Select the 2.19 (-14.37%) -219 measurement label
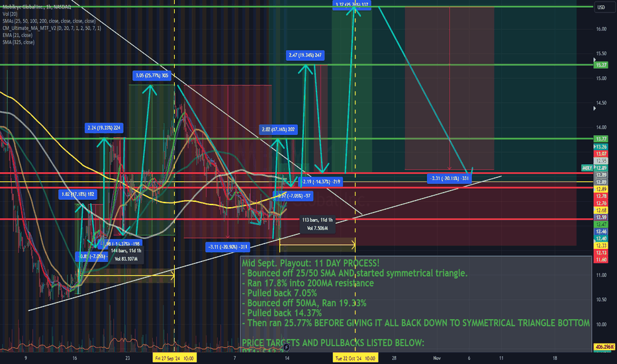 pyautogui.click(x=320, y=182)
